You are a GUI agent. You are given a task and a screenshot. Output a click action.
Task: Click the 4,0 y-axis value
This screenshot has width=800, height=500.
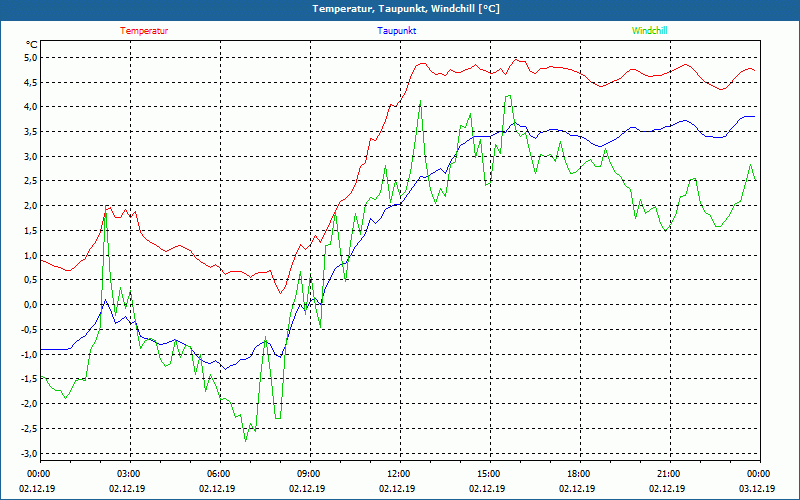tap(31, 107)
